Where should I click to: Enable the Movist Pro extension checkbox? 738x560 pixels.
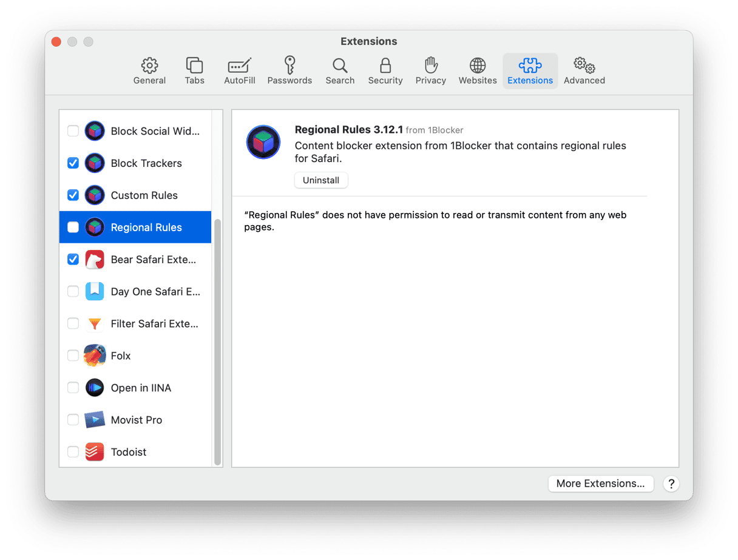click(x=73, y=420)
